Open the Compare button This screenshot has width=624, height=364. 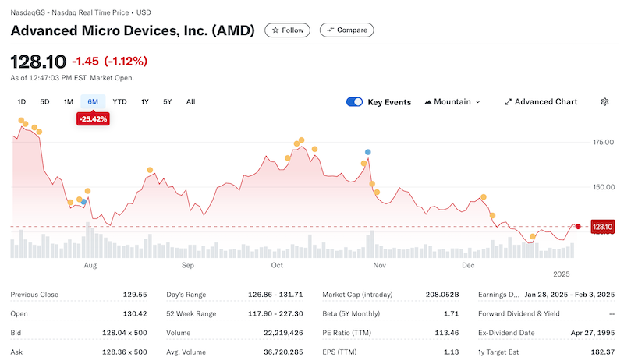(346, 30)
